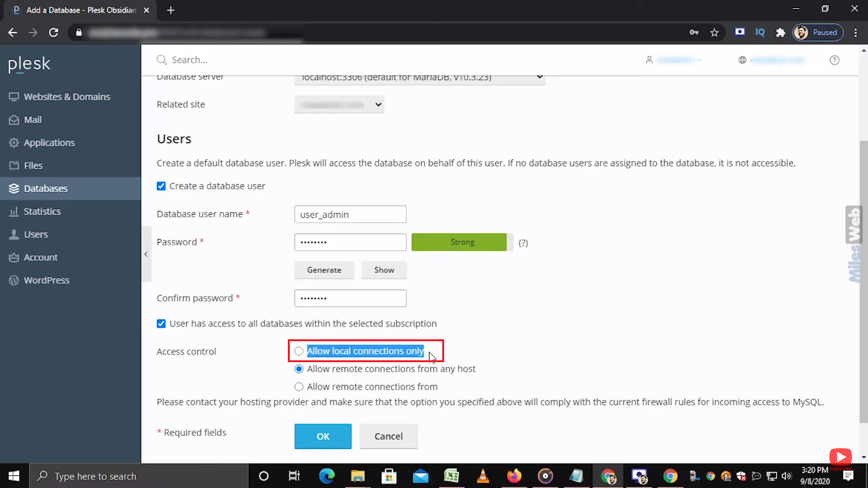
Task: Select the Add a Database browser tab
Action: [x=79, y=10]
